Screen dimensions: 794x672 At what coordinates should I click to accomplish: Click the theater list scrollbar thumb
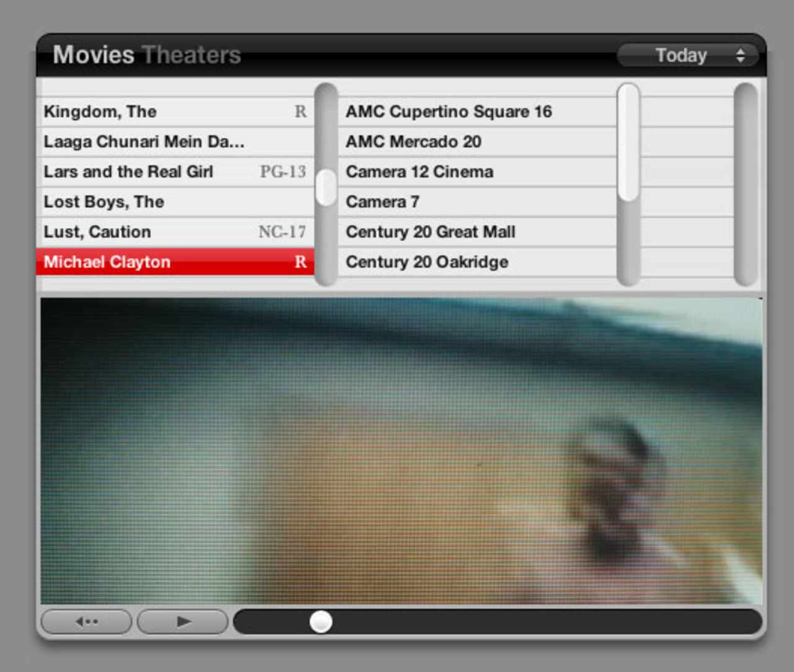[628, 143]
